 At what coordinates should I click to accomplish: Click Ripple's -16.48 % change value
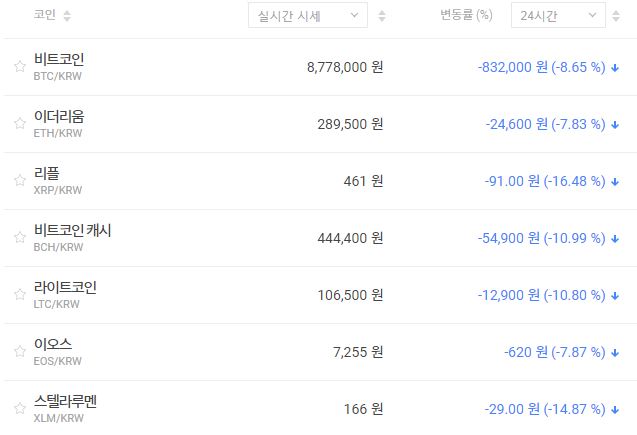pos(574,181)
